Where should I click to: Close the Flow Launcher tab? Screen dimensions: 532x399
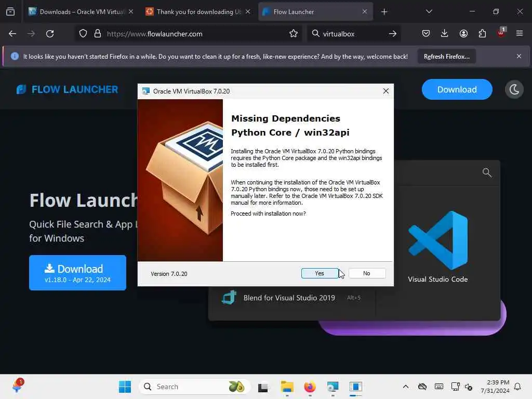click(x=364, y=11)
